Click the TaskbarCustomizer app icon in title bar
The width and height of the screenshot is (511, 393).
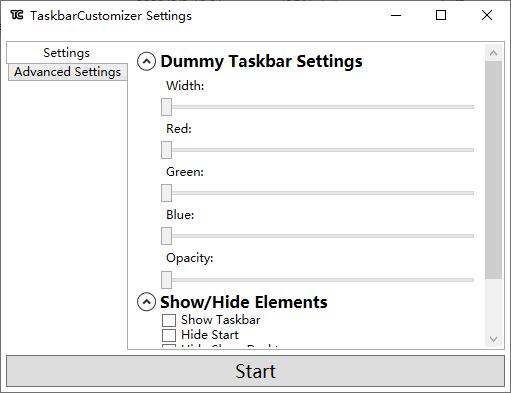point(17,15)
